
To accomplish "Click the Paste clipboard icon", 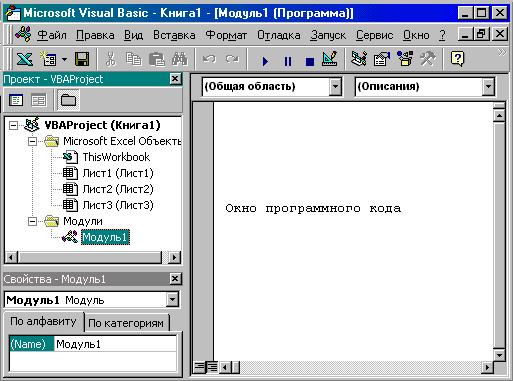I will pos(157,59).
